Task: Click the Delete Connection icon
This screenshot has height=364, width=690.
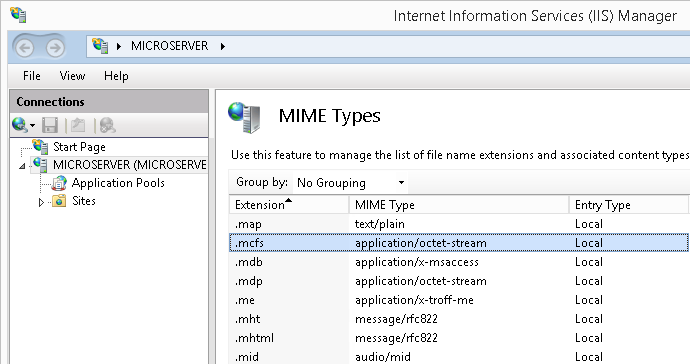Action: [x=107, y=125]
